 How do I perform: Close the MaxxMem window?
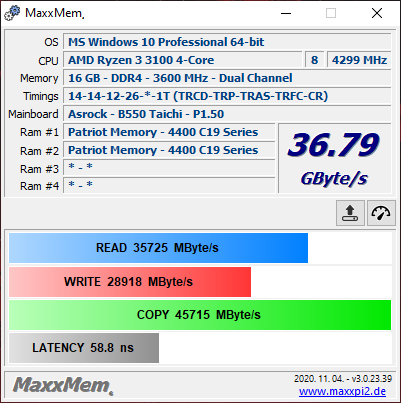click(x=377, y=13)
